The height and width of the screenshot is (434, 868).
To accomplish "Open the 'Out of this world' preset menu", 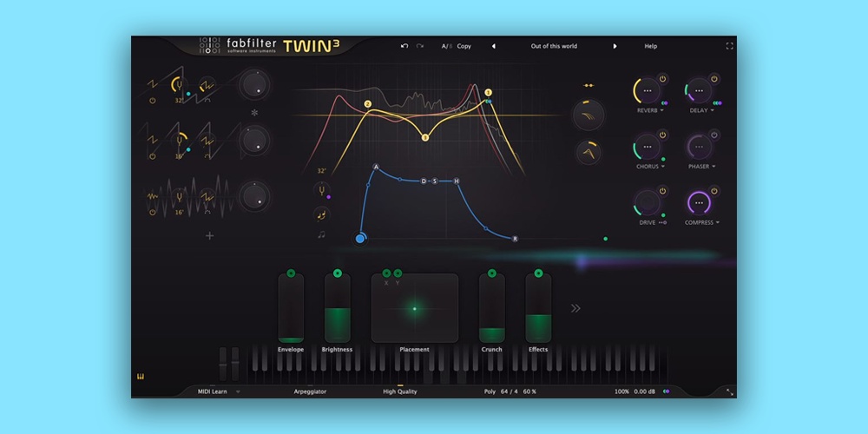I will tap(554, 46).
